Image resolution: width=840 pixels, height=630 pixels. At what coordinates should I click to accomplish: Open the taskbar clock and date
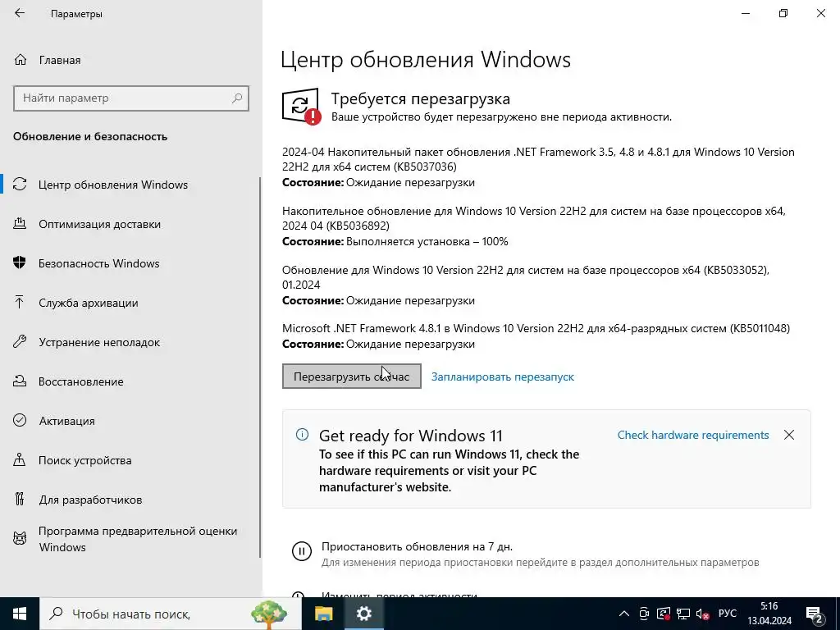click(x=769, y=614)
